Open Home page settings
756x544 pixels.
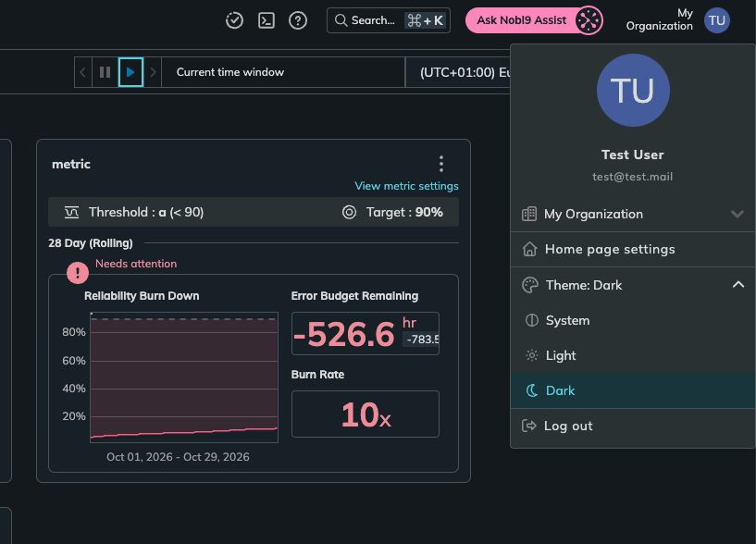(633, 250)
